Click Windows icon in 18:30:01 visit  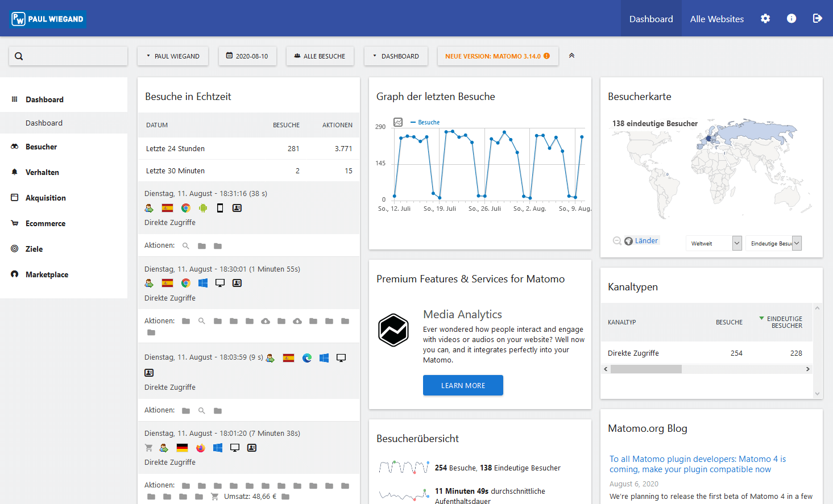point(203,283)
